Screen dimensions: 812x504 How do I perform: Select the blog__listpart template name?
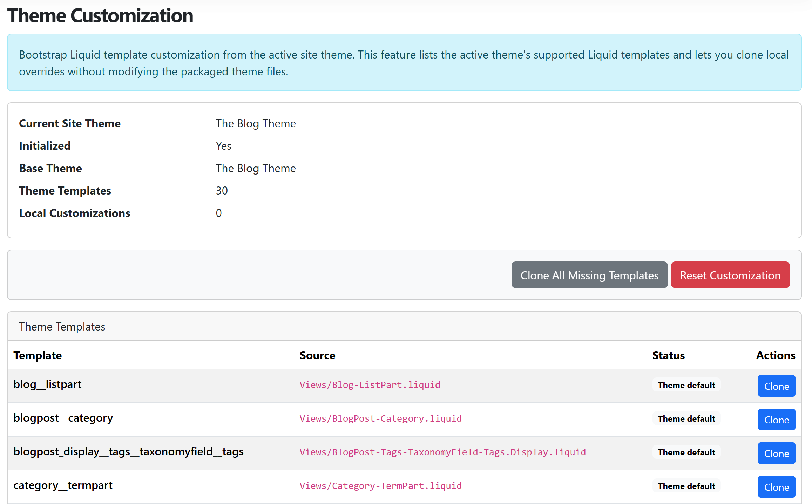click(x=47, y=384)
